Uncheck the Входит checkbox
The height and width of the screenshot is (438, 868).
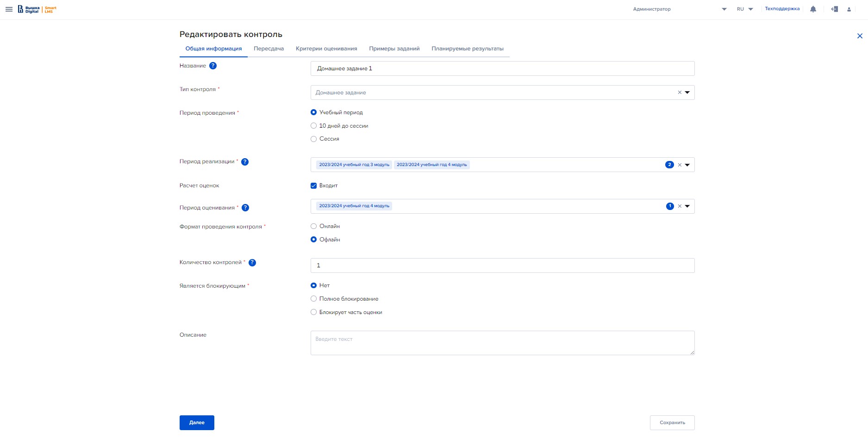pos(314,185)
